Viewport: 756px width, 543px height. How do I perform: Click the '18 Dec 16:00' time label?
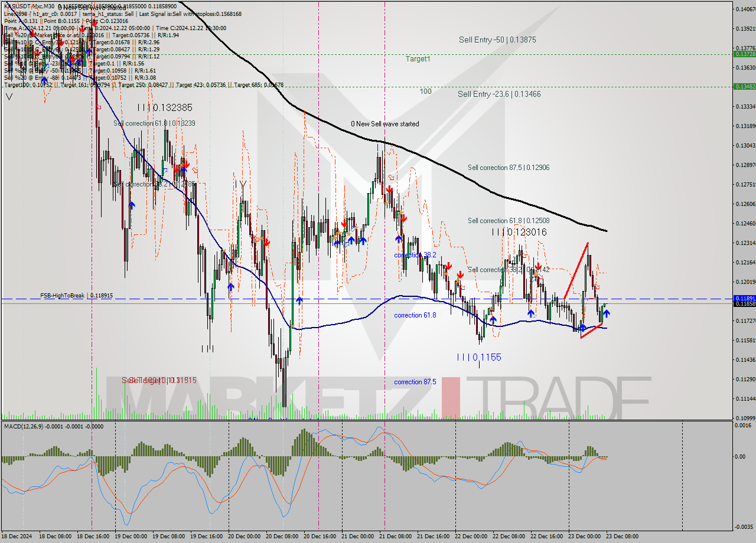click(93, 537)
